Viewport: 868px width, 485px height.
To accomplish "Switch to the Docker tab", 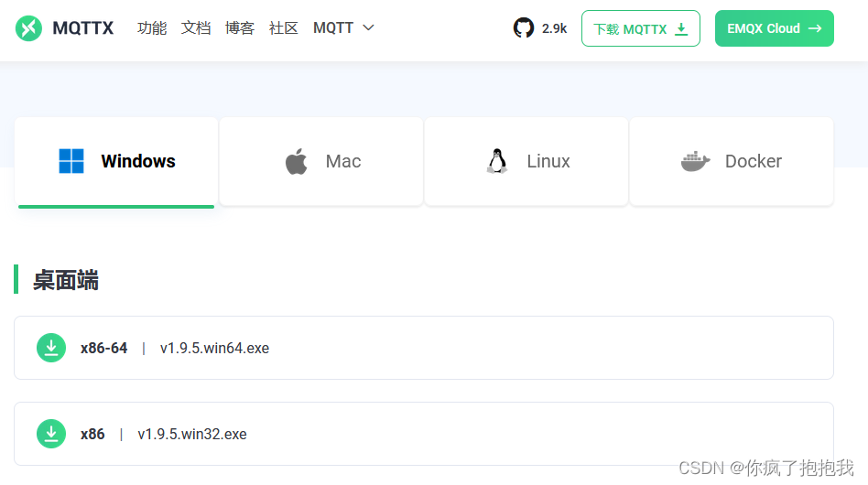I will pos(732,161).
